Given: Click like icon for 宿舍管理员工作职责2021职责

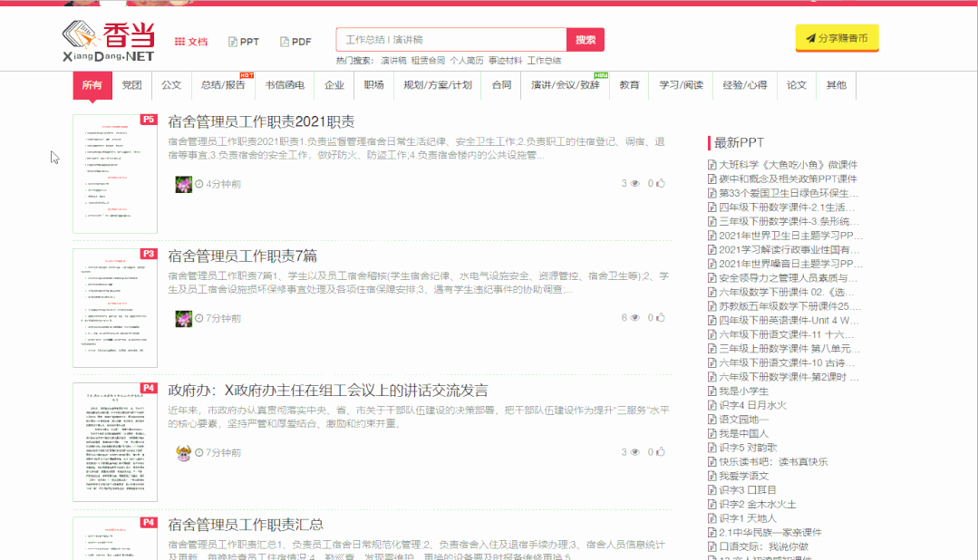Looking at the screenshot, I should [661, 183].
